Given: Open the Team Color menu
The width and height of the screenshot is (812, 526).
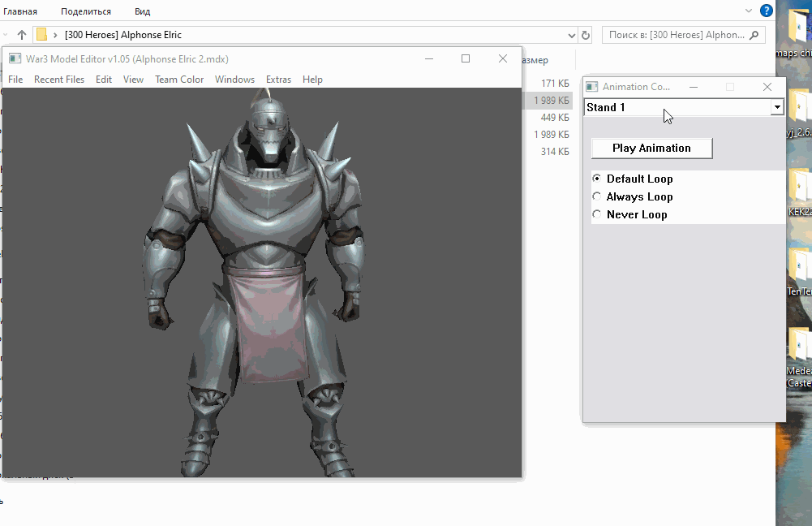Looking at the screenshot, I should (x=179, y=80).
